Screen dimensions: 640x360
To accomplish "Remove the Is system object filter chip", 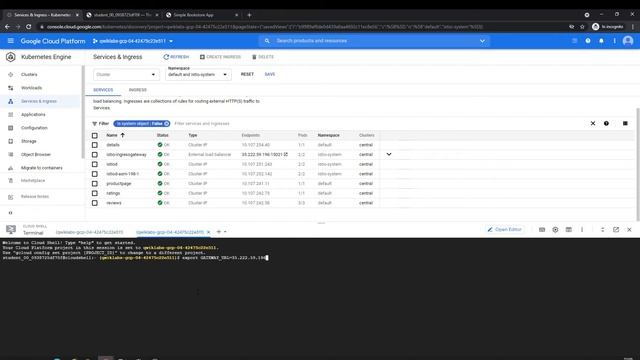I will 167,124.
